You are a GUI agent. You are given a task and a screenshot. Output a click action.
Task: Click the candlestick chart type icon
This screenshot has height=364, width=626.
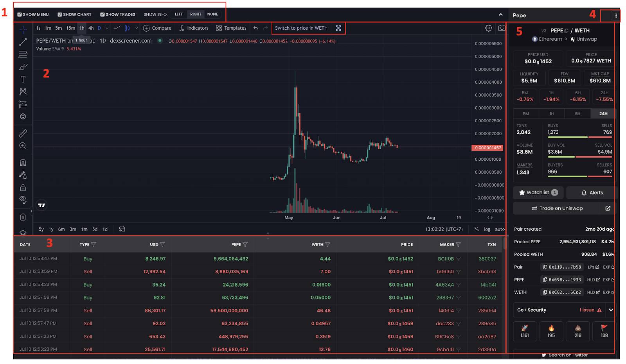click(127, 28)
